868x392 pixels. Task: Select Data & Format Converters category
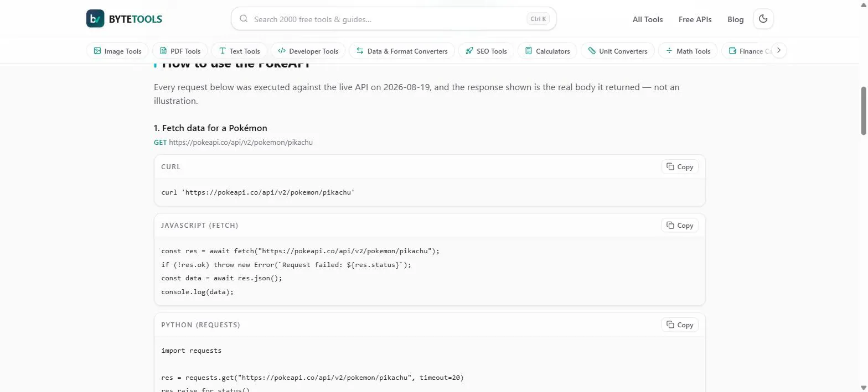(x=402, y=51)
